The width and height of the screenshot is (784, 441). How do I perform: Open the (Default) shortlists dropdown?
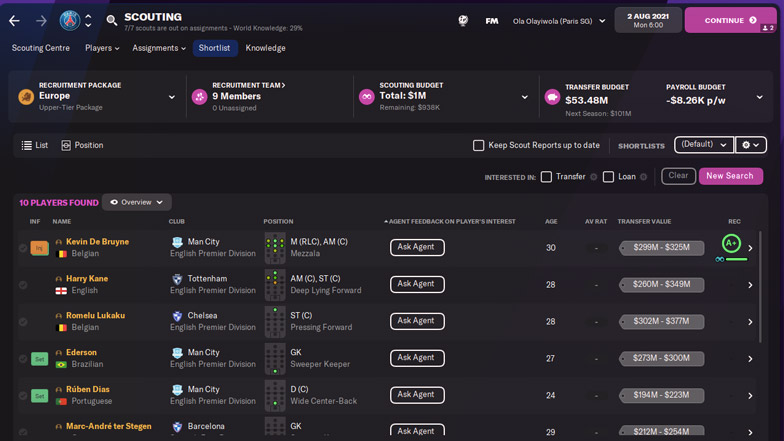tap(704, 145)
